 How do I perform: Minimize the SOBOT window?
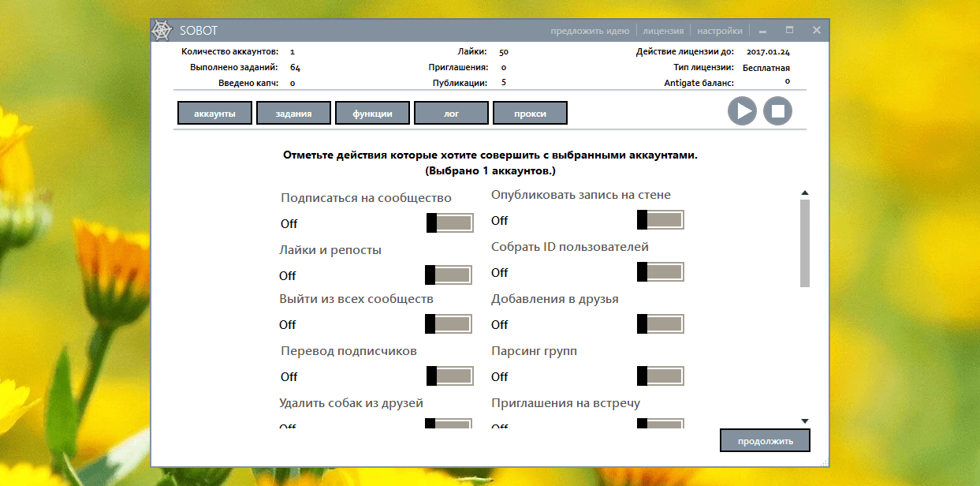click(x=762, y=31)
